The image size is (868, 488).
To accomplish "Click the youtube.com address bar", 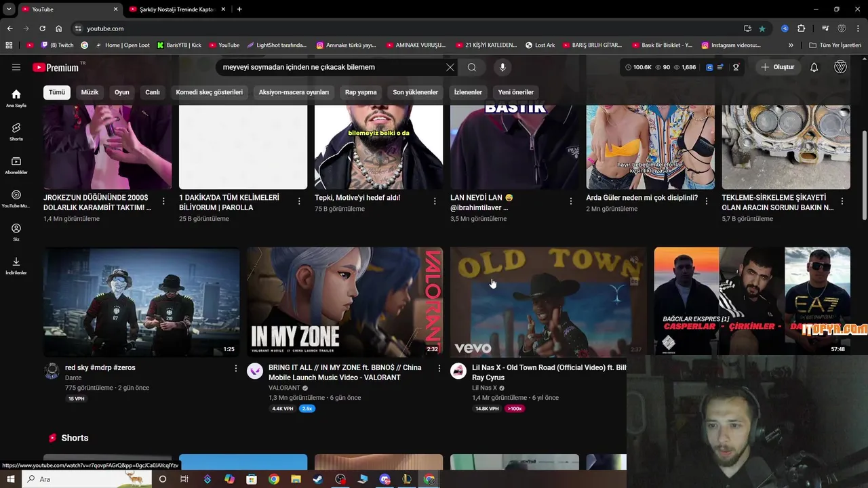I will pyautogui.click(x=407, y=28).
